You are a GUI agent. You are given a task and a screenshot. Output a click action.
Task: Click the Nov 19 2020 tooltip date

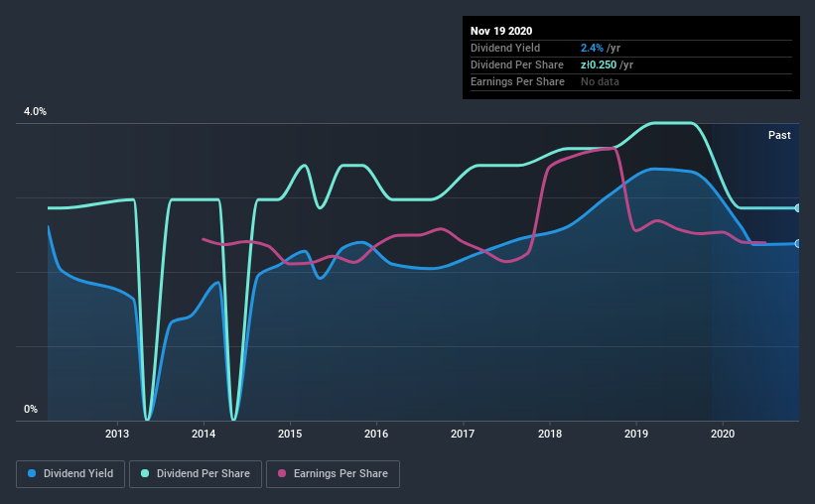[501, 31]
